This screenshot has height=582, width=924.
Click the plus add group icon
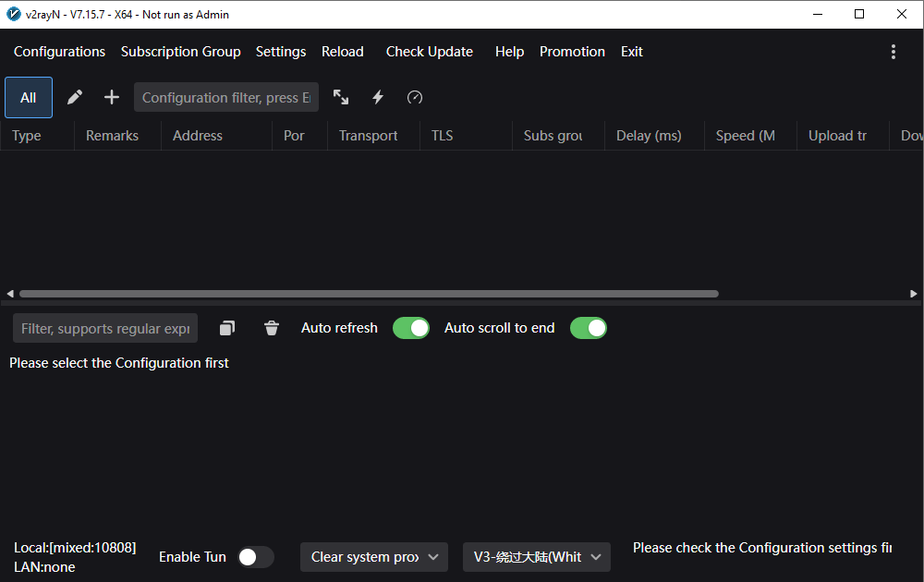pos(112,97)
